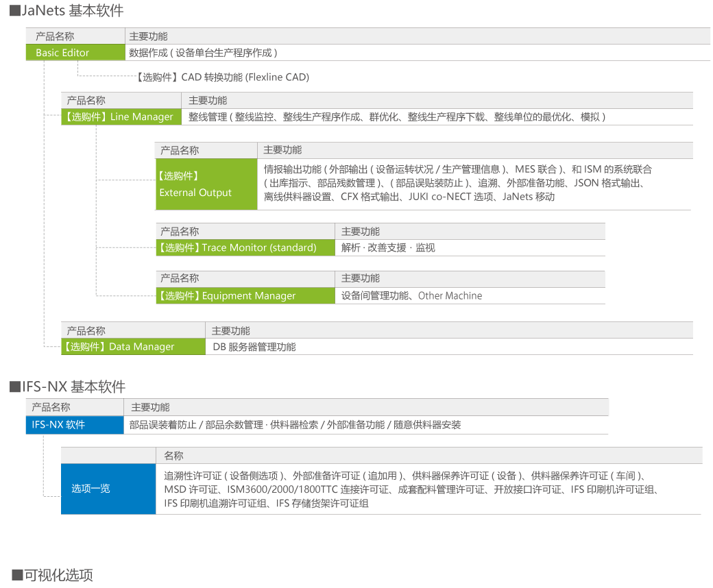
Task: Click the "DB 服务器管理功能" description text
Action: point(254,347)
